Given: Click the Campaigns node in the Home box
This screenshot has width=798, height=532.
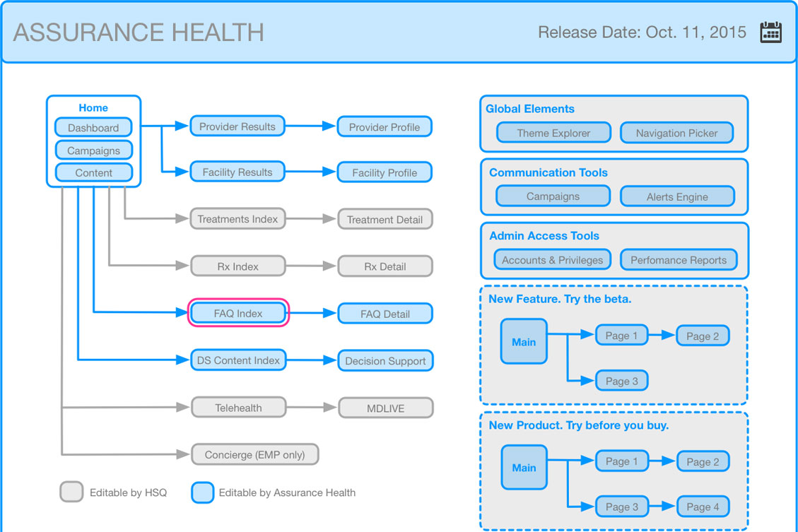Looking at the screenshot, I should pos(93,150).
